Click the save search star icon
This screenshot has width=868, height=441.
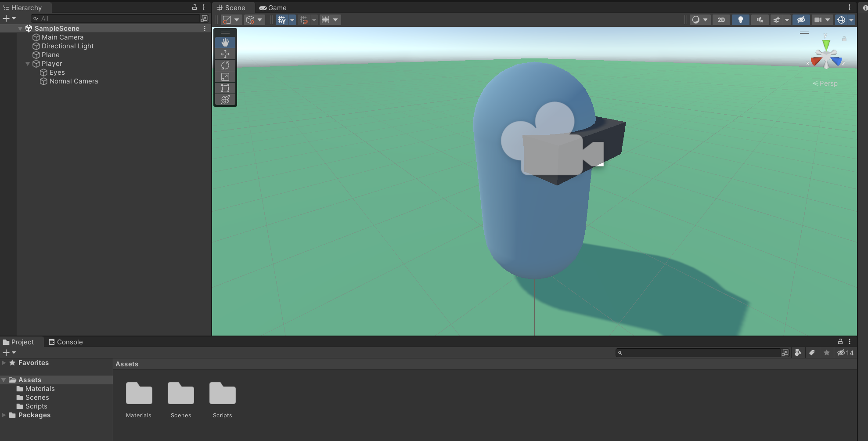click(827, 353)
